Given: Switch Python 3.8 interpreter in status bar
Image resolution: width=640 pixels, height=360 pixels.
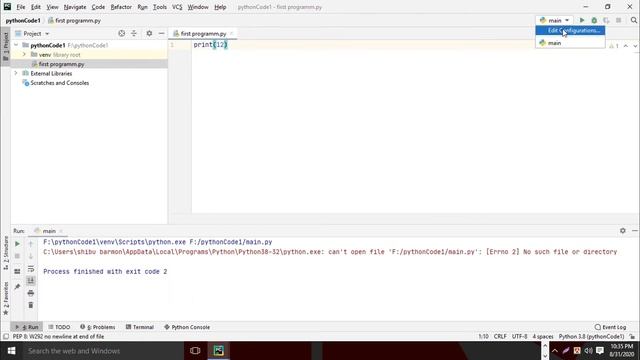Looking at the screenshot, I should (591, 337).
